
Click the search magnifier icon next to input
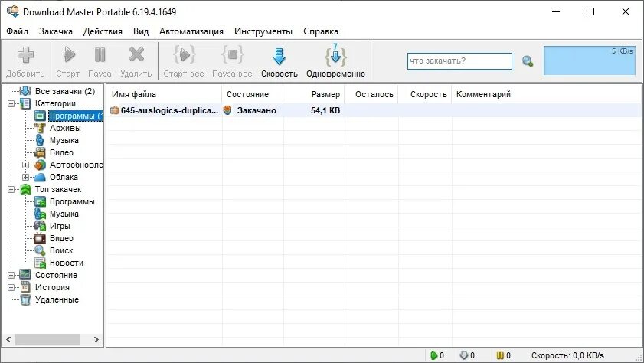point(528,61)
